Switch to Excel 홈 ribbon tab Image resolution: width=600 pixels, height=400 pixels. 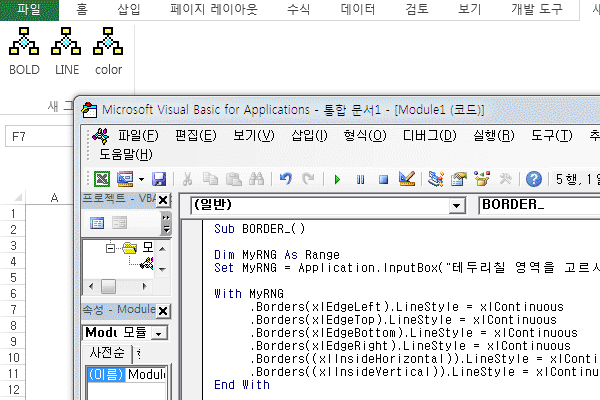82,10
